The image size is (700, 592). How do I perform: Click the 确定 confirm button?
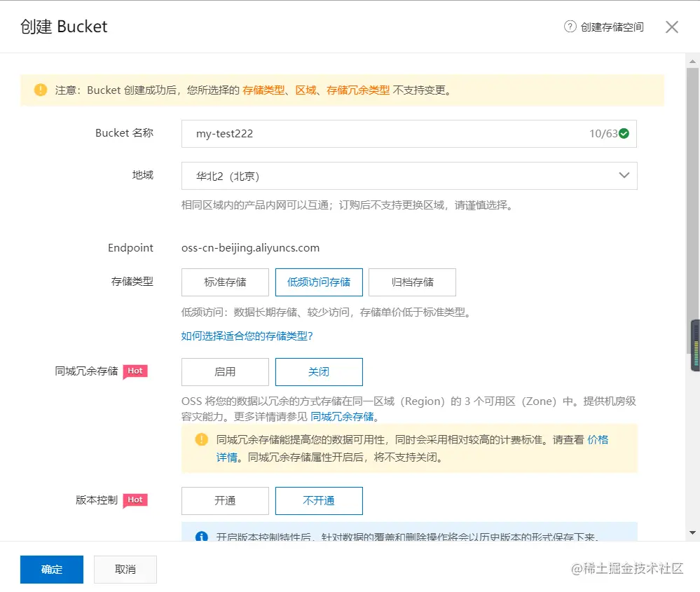click(52, 569)
